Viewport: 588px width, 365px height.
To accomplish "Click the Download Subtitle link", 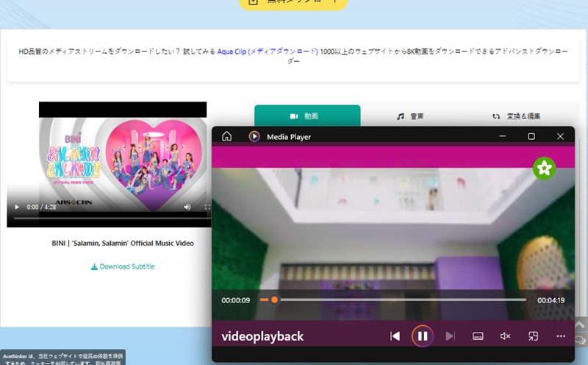I will point(123,266).
